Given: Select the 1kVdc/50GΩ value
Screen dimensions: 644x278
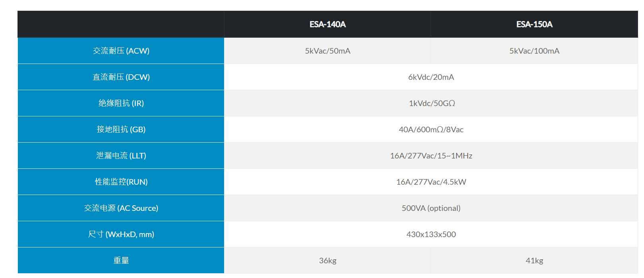Looking at the screenshot, I should click(x=431, y=103).
